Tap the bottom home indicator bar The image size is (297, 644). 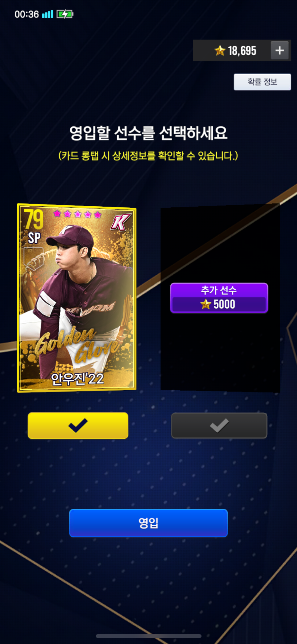tap(148, 636)
